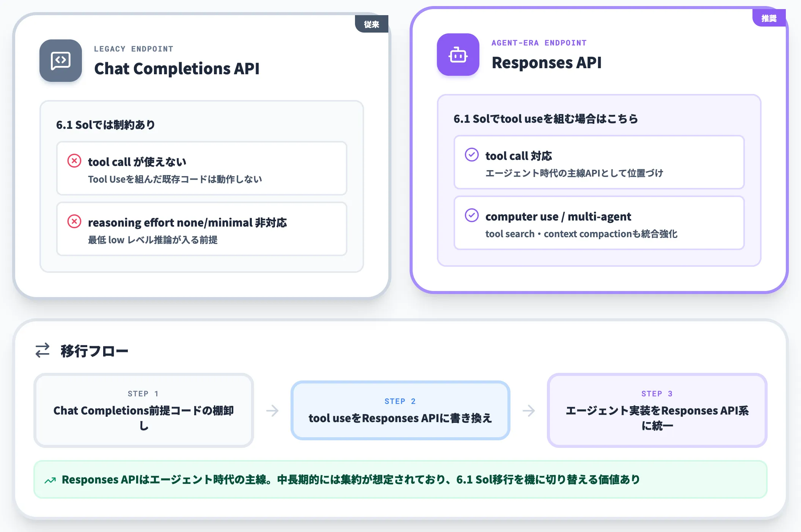Click the 従来 badge on the legacy card
Image resolution: width=801 pixels, height=532 pixels.
[372, 24]
